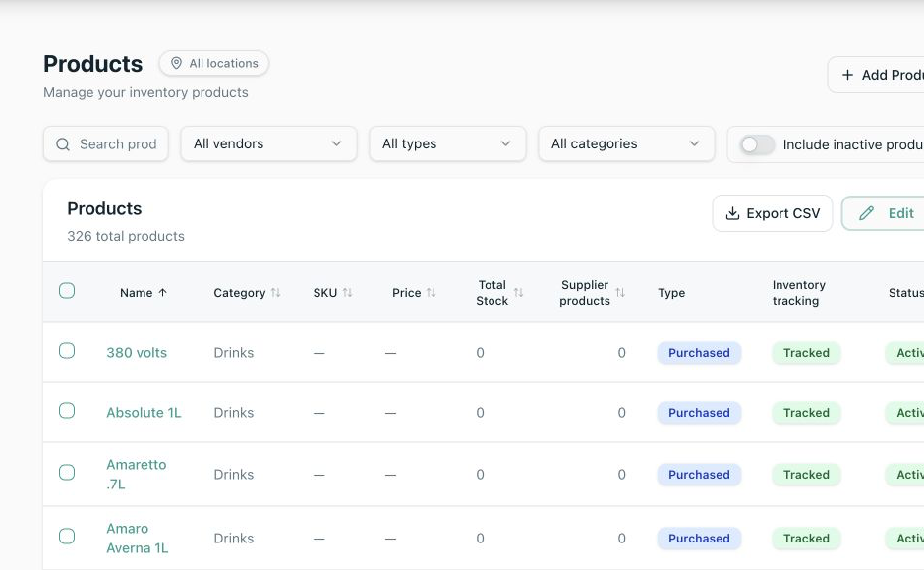Open the All categories dropdown

(x=626, y=143)
